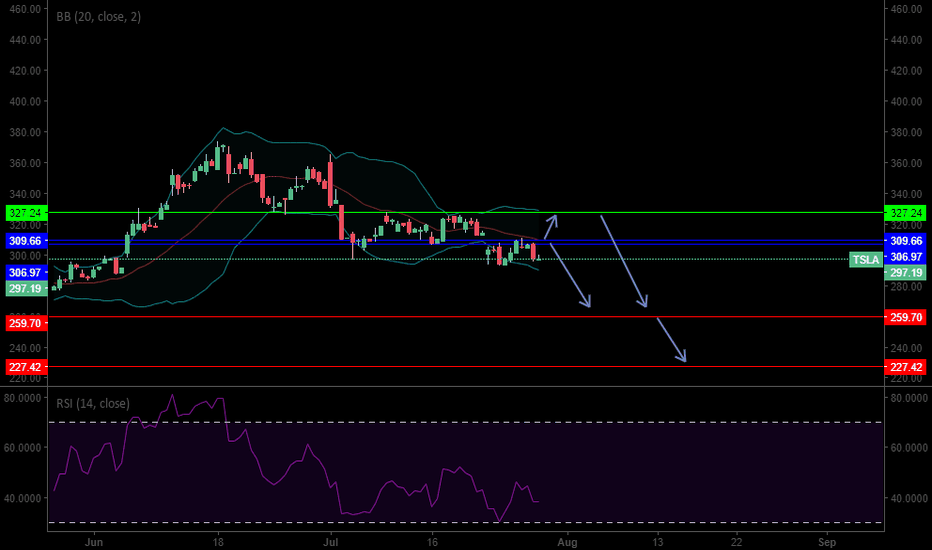Screen dimensions: 932x550
Task: Click the red 227.42 label on left price scale
Action: point(26,367)
